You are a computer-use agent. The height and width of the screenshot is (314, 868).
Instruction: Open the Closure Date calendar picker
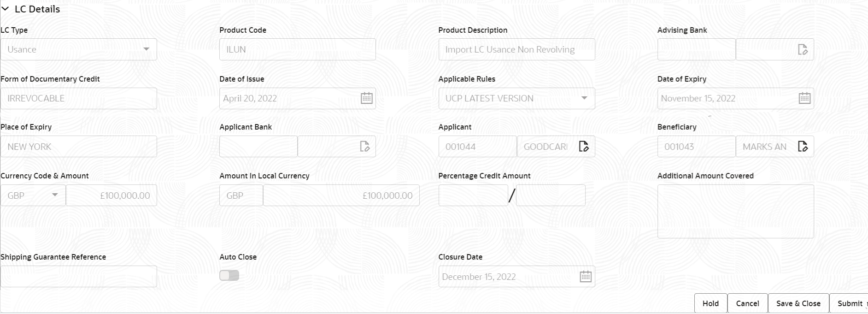[585, 276]
